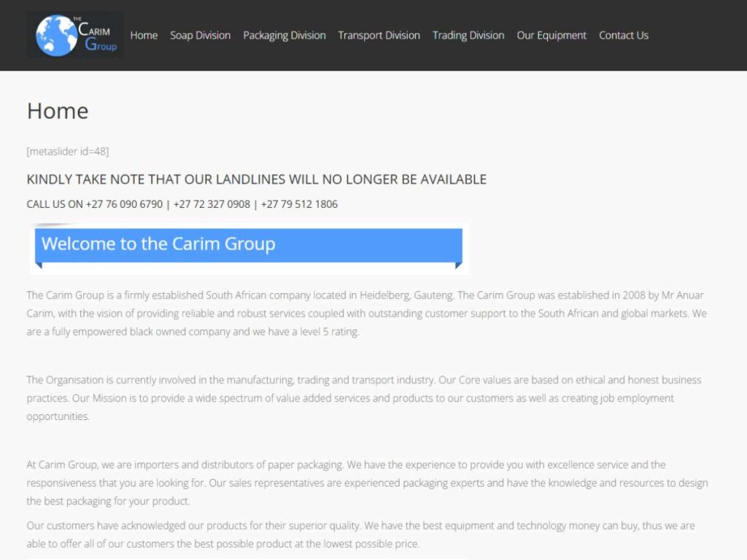Open the Our Equipment page
747x560 pixels.
pos(551,36)
